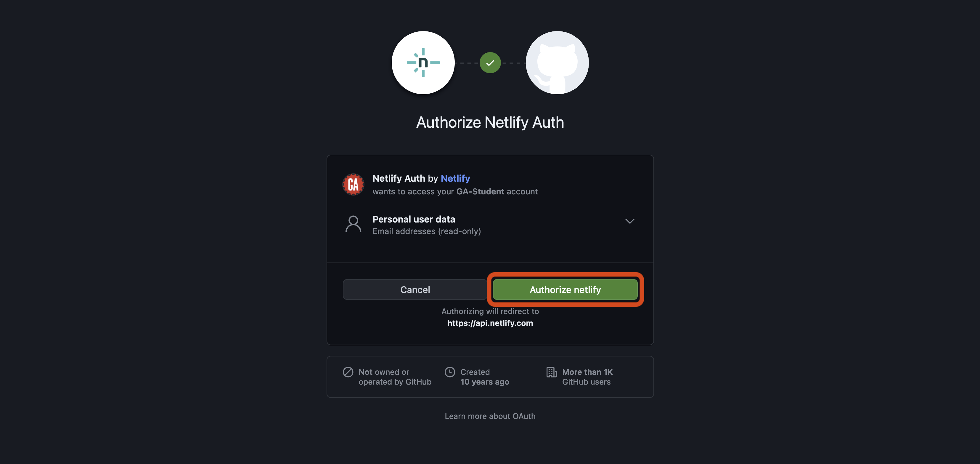Click the clock icon next to Created
This screenshot has width=980, height=464.
(450, 372)
